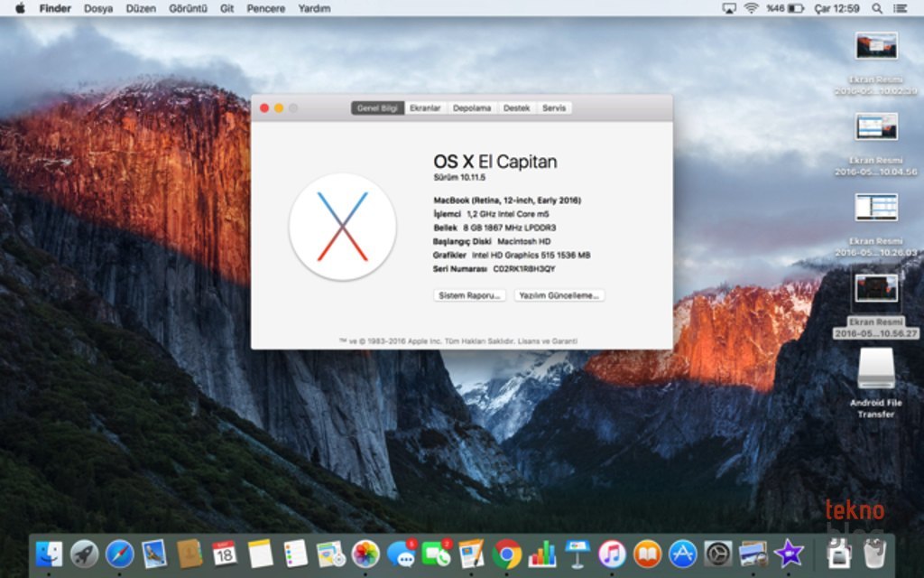
Task: Switch to the Servis tab
Action: point(554,108)
